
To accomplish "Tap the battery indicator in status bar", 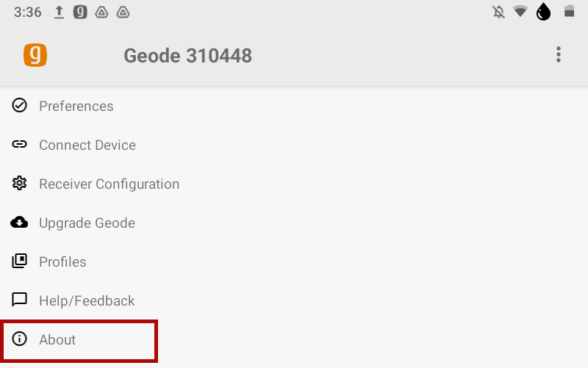I will pos(568,12).
